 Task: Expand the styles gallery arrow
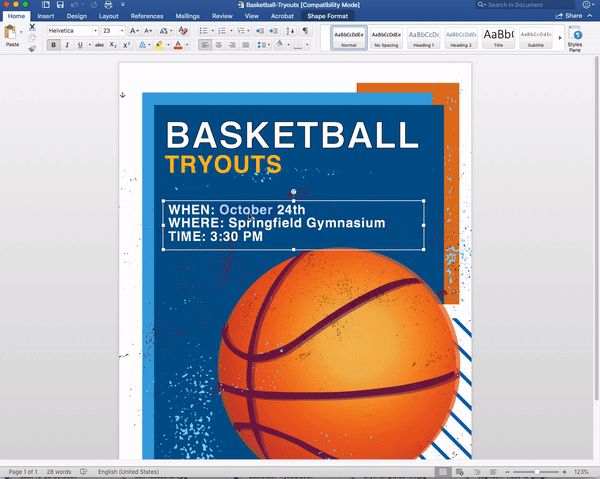560,38
